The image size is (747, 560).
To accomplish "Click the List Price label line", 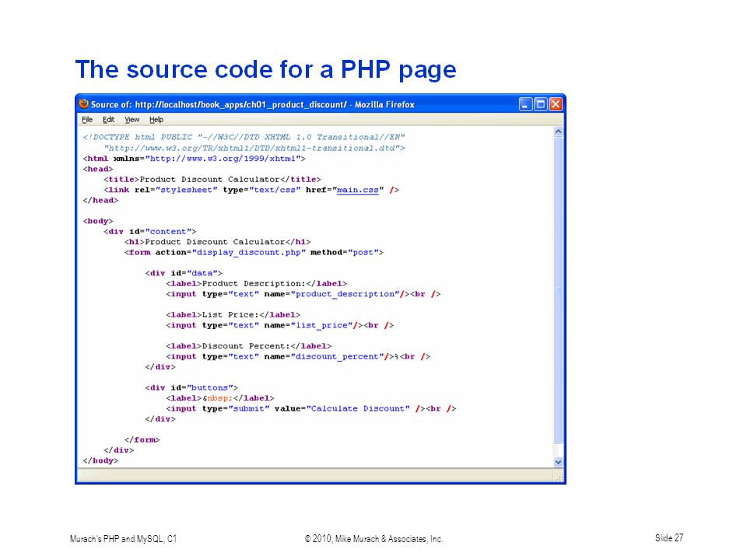I will coord(233,315).
